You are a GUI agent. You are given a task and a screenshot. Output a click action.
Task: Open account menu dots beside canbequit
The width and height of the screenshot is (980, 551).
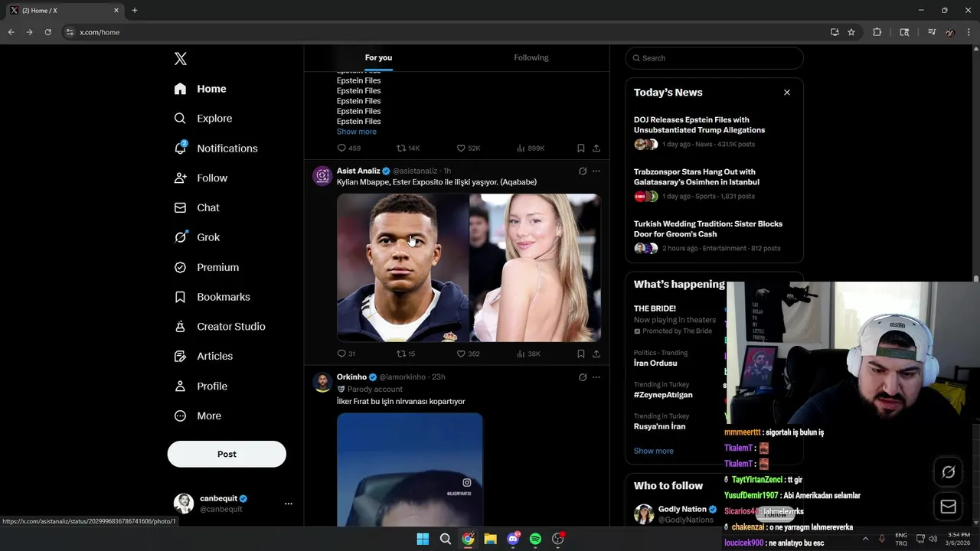[289, 504]
